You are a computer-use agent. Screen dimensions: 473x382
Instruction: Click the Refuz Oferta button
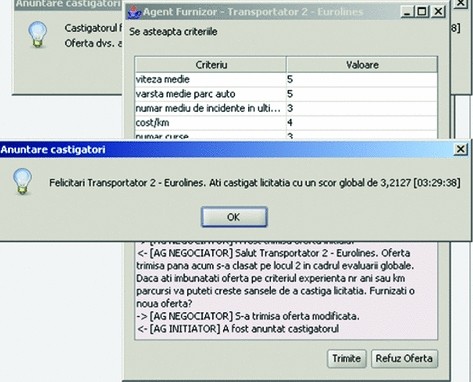pos(404,358)
